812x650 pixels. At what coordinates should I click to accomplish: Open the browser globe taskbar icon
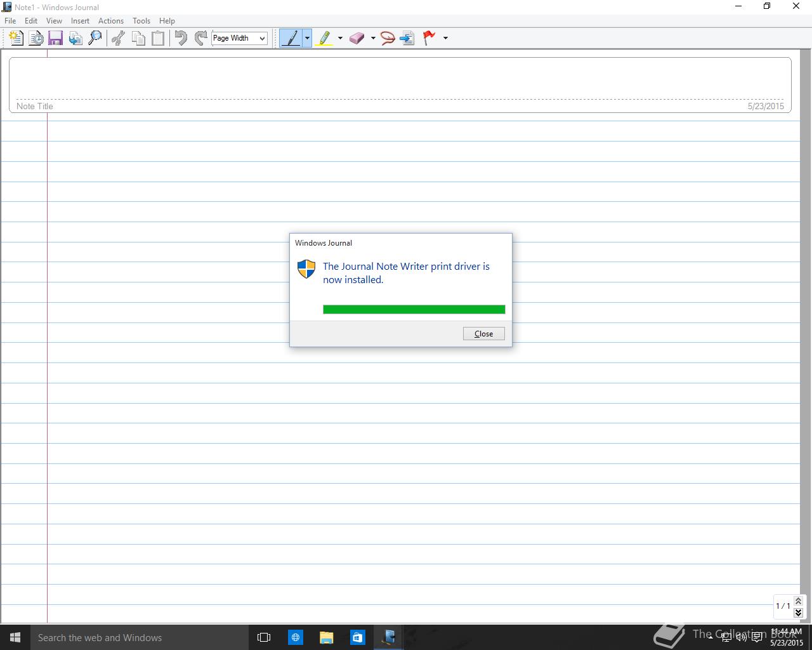coord(296,637)
